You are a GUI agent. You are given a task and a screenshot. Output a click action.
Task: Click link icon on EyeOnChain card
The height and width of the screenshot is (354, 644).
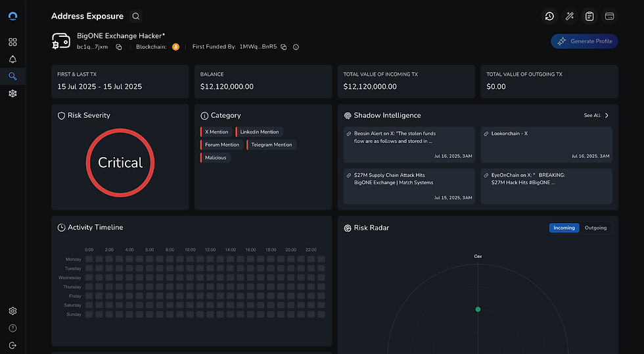coord(486,175)
